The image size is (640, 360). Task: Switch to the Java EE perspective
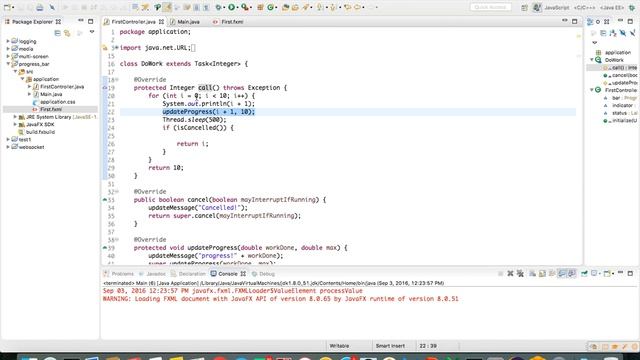[611, 8]
